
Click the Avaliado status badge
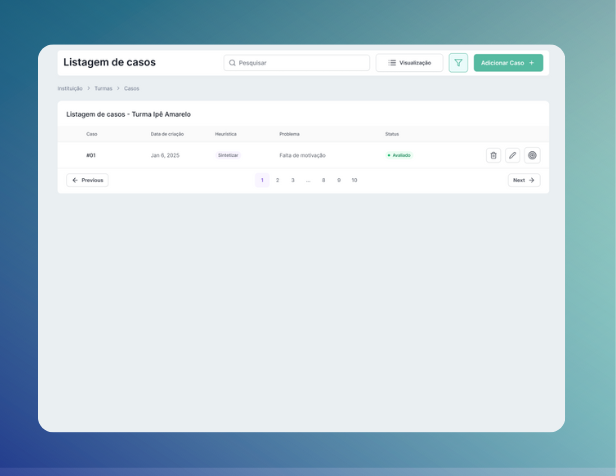(x=399, y=155)
